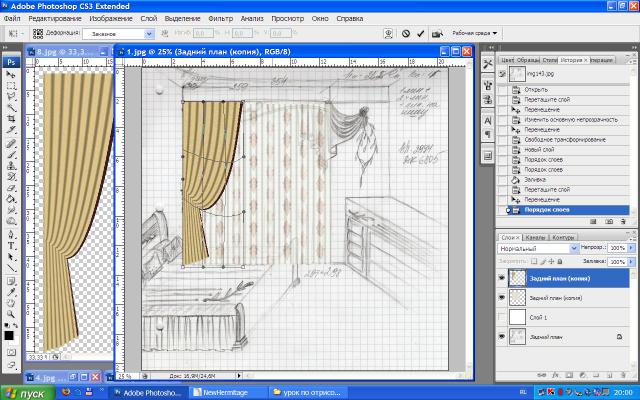Switch to the Каналы tab
Screen dimensions: 640x400
[534, 237]
